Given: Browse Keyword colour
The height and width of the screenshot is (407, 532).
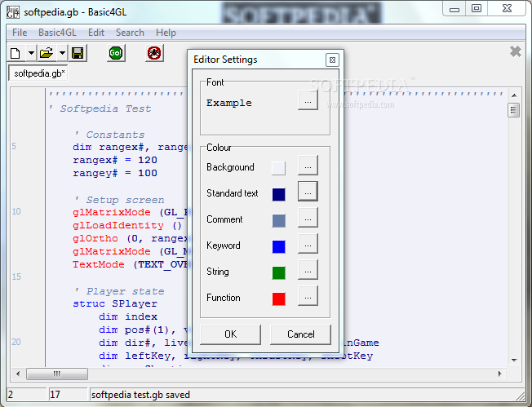Looking at the screenshot, I should pos(308,244).
